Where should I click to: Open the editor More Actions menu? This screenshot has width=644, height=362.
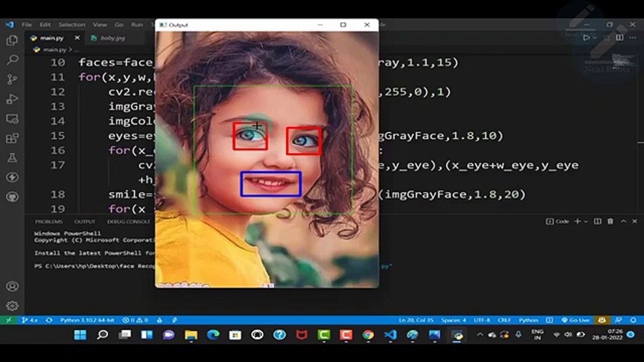click(x=632, y=38)
